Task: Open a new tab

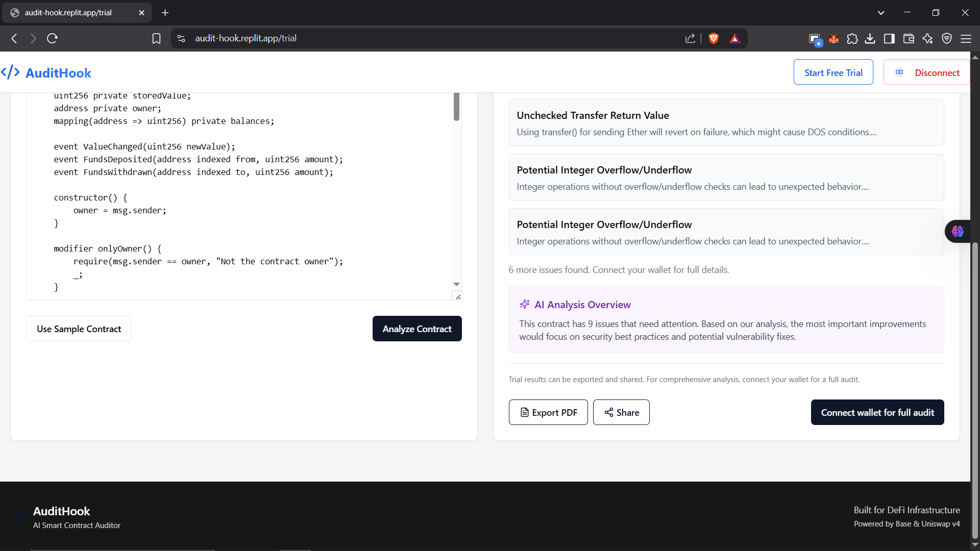Action: click(165, 13)
